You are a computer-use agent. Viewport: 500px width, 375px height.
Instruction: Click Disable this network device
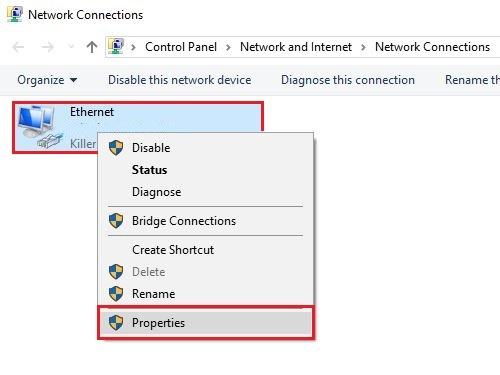pyautogui.click(x=180, y=80)
